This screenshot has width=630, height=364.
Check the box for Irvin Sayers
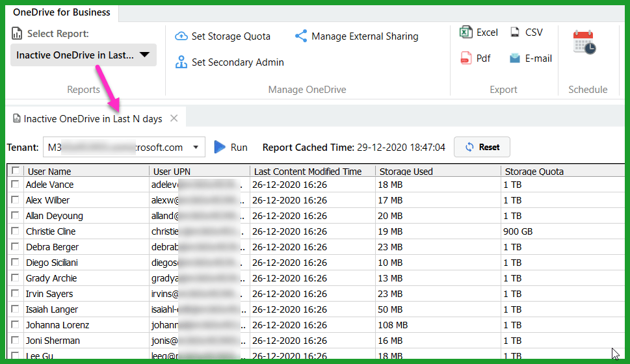(15, 293)
